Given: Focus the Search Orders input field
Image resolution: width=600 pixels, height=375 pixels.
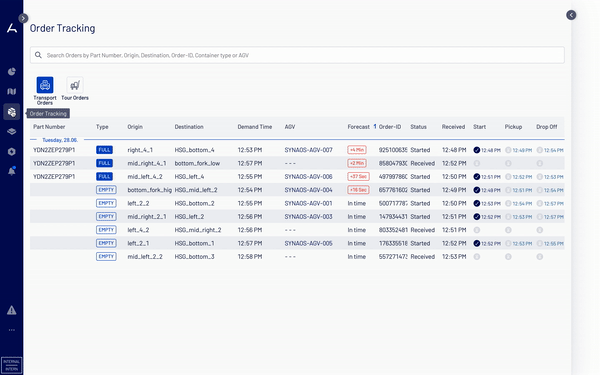Looking at the screenshot, I should pyautogui.click(x=297, y=55).
